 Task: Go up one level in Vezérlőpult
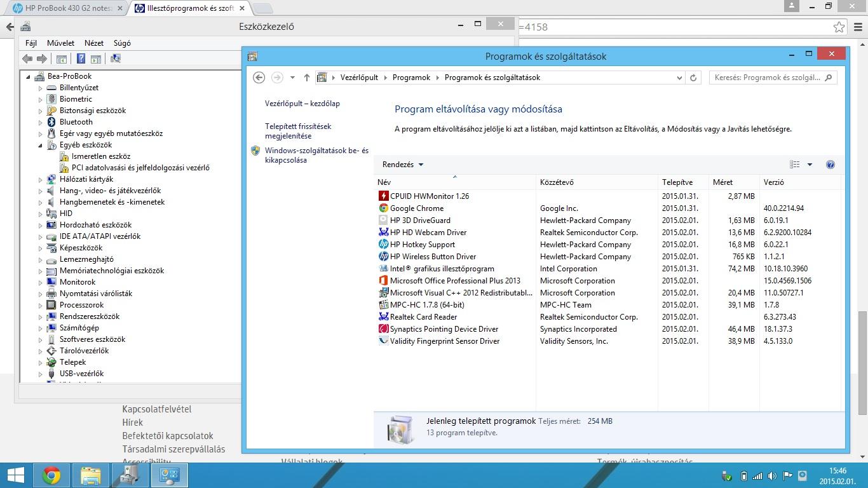point(306,78)
